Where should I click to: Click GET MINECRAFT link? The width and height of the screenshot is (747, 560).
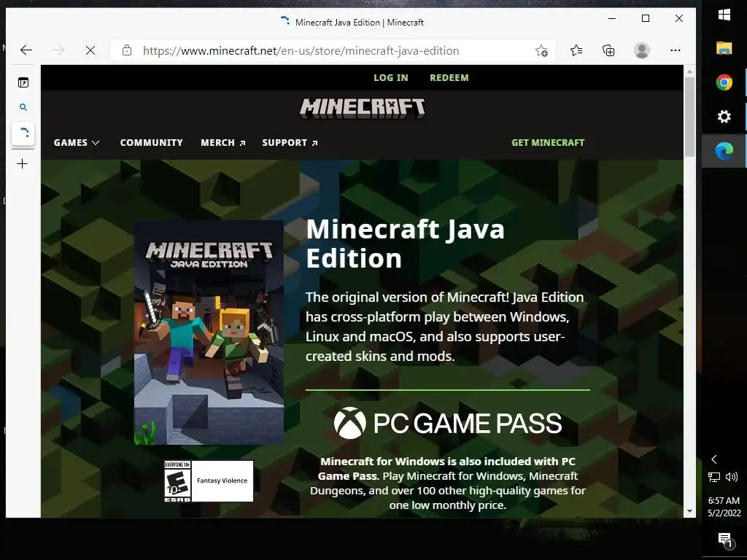coord(548,142)
